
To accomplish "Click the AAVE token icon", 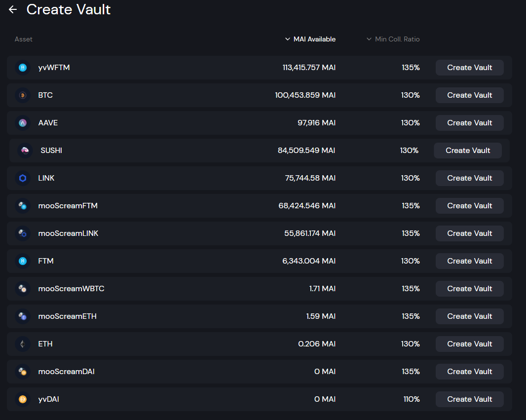I will pyautogui.click(x=23, y=123).
